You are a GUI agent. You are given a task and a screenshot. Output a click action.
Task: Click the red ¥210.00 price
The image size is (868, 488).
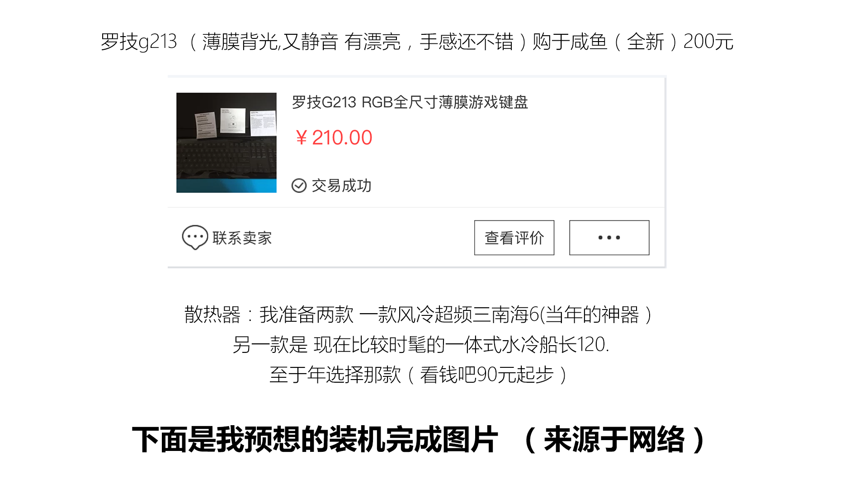[334, 137]
